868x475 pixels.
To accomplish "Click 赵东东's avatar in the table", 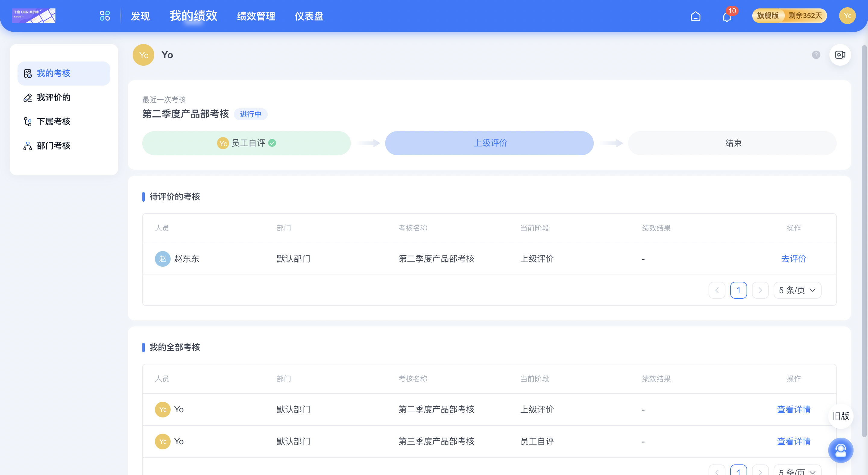I will (163, 259).
